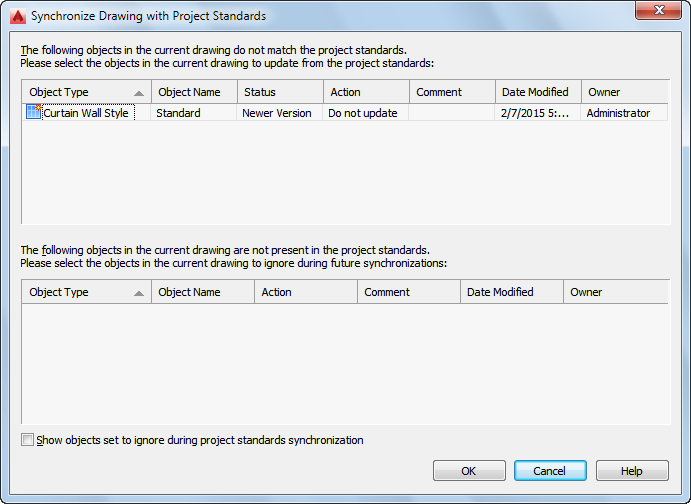Sort lower table by Object Type column
The width and height of the screenshot is (691, 504).
coord(85,292)
